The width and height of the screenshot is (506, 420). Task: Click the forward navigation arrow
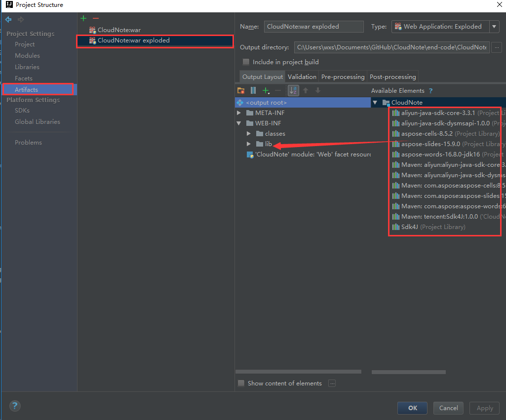tap(21, 20)
